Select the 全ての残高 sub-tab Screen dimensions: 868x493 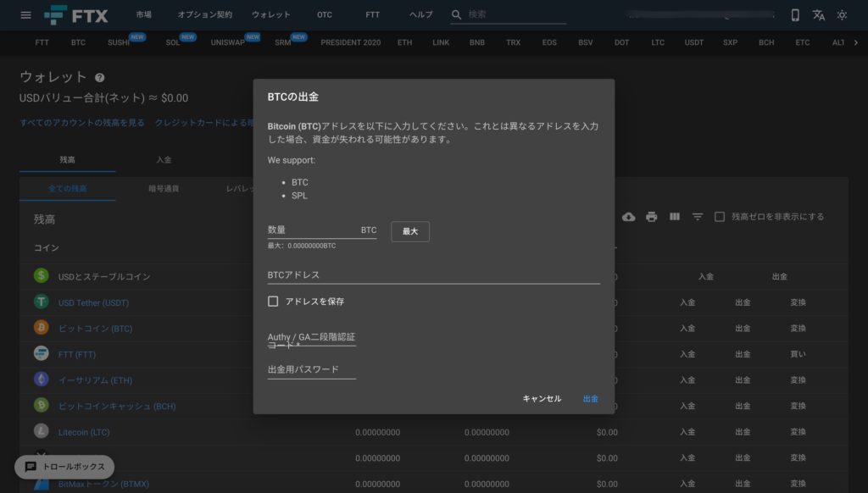click(x=68, y=189)
